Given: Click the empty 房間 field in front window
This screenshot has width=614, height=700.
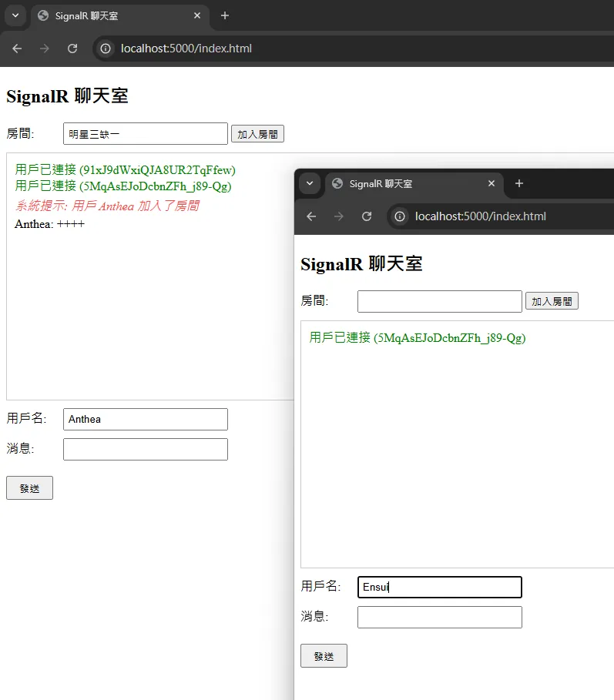Looking at the screenshot, I should (x=440, y=301).
